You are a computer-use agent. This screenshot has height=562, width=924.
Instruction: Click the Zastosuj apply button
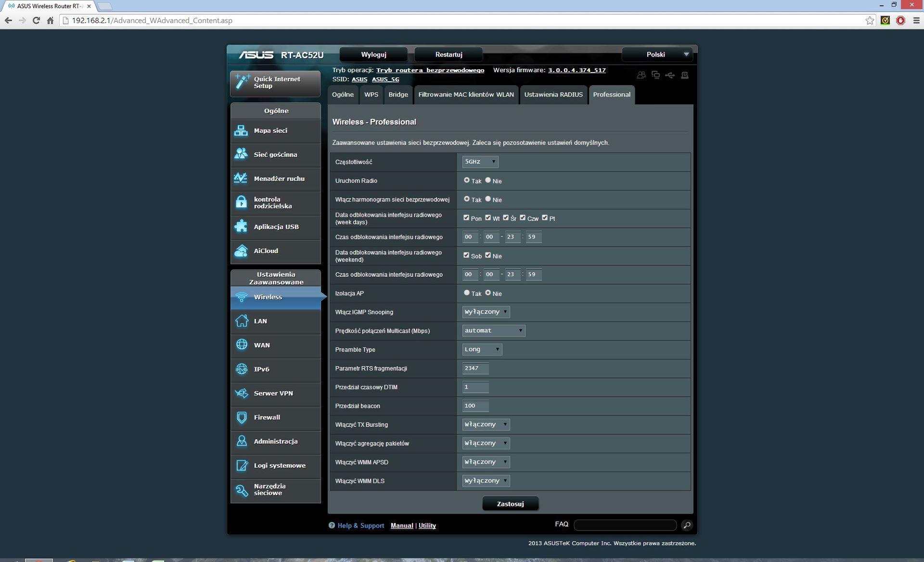click(x=510, y=504)
